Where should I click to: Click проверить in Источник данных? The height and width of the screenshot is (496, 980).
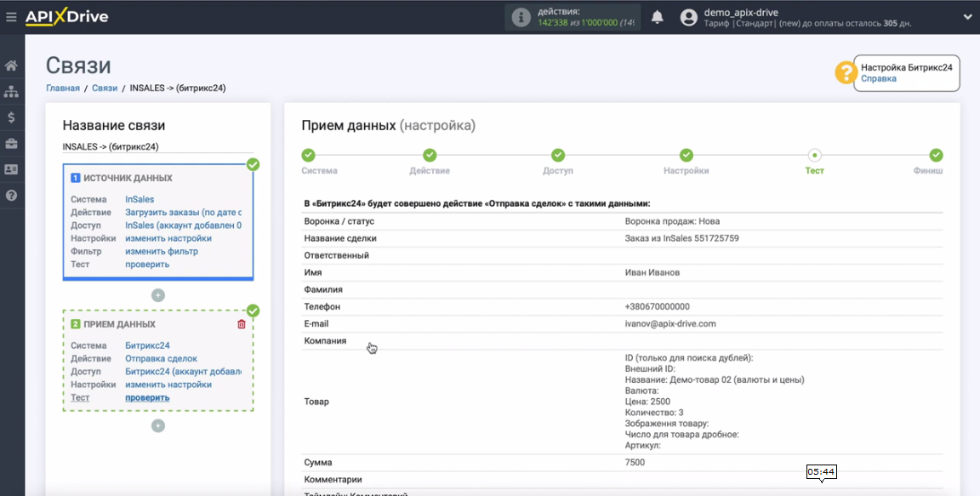pyautogui.click(x=147, y=265)
